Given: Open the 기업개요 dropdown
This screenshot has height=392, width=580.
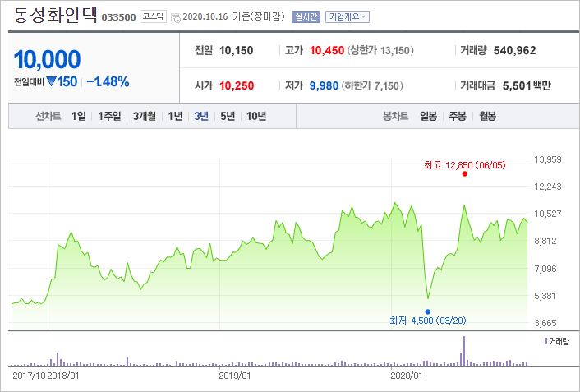Looking at the screenshot, I should [348, 16].
